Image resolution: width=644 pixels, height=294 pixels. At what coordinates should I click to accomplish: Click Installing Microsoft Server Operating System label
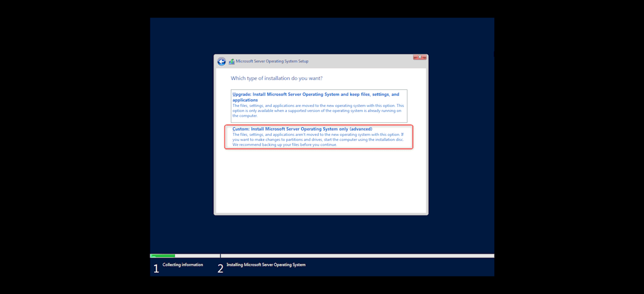click(x=266, y=265)
